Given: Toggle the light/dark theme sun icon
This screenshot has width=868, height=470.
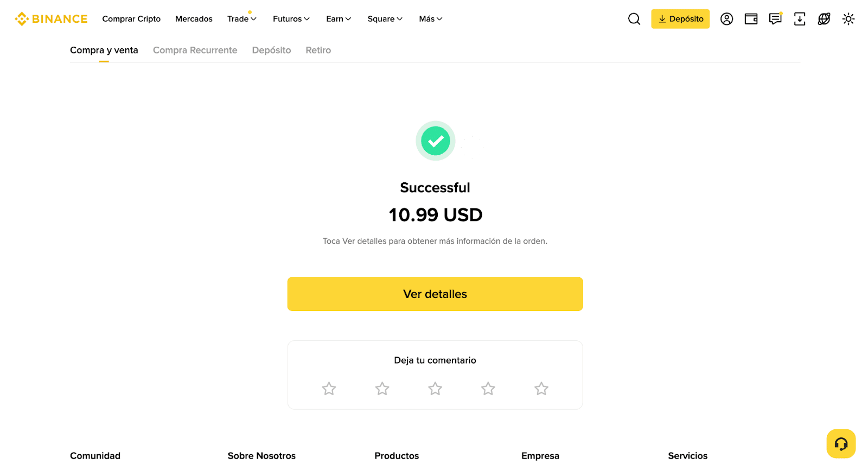Looking at the screenshot, I should pos(848,19).
